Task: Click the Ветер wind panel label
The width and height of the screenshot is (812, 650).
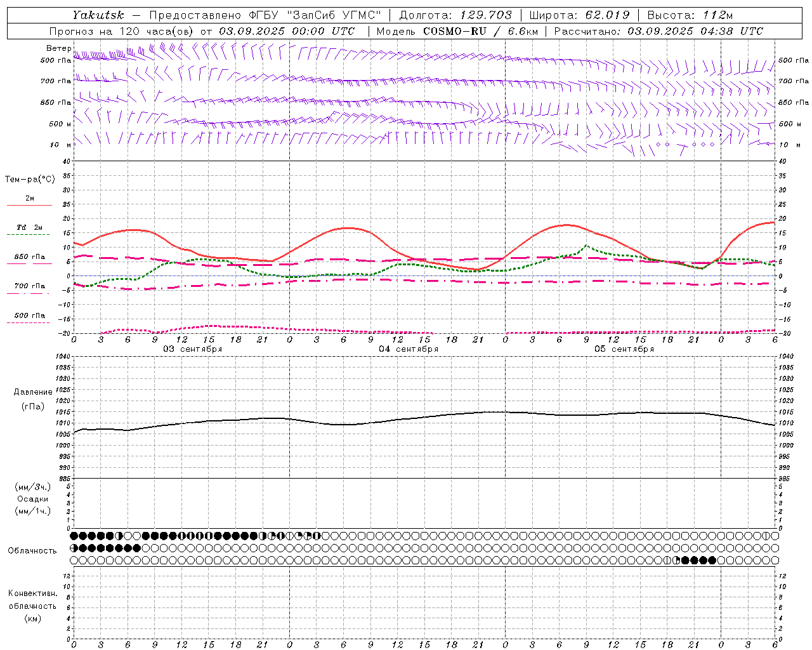Action: tap(59, 48)
